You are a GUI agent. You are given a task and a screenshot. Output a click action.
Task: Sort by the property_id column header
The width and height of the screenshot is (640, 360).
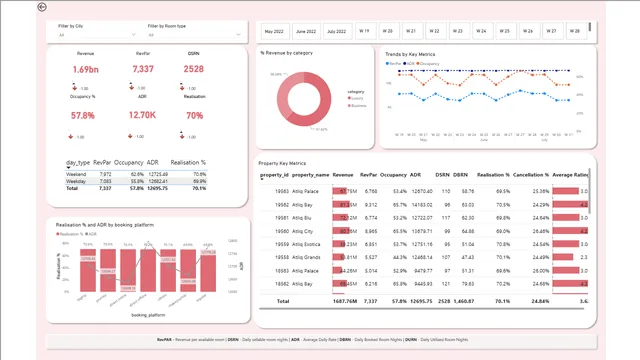274,175
